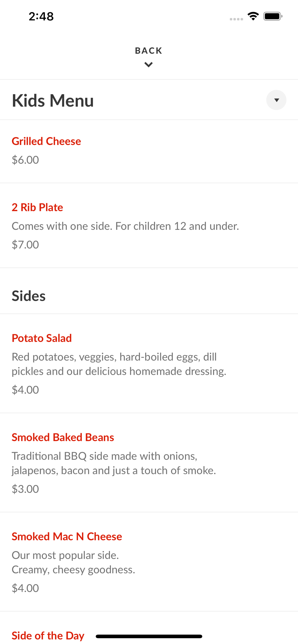
Task: Open Side of the Day item
Action: coord(48,636)
